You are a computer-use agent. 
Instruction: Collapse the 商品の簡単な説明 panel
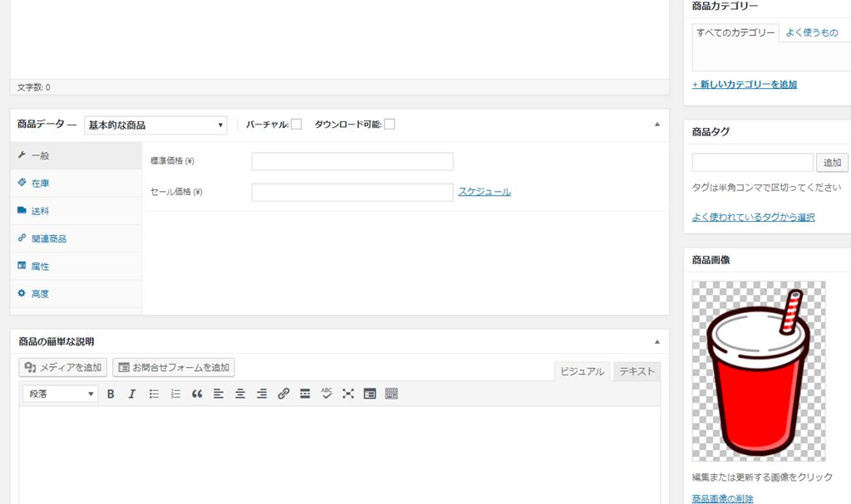pyautogui.click(x=657, y=341)
